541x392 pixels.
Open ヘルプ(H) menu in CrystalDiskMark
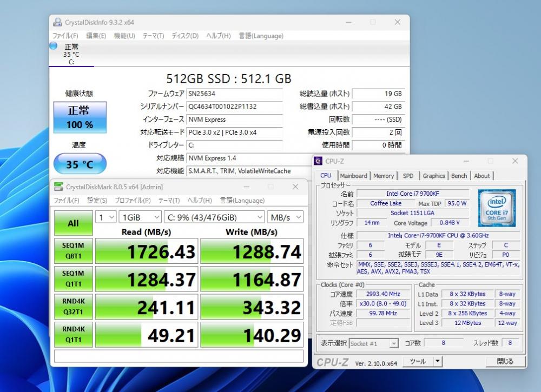click(x=200, y=200)
